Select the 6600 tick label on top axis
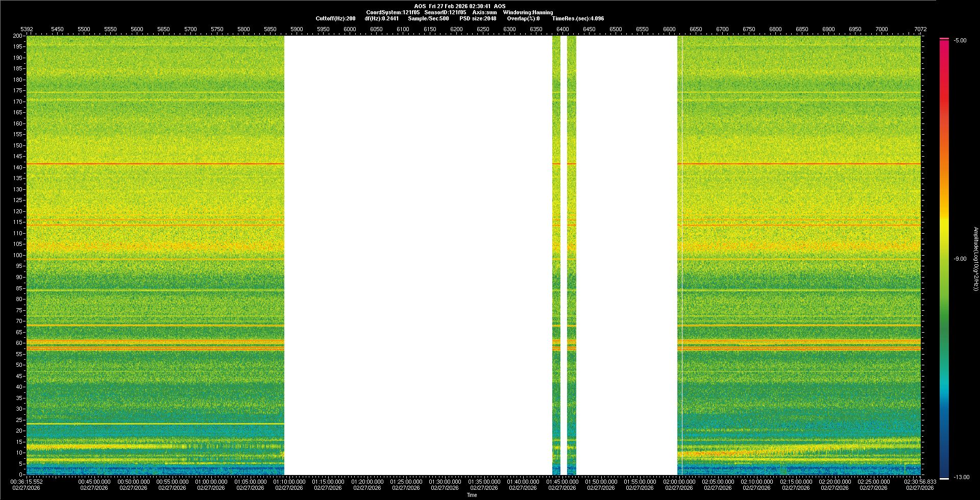The height and width of the screenshot is (500, 980). coord(669,29)
